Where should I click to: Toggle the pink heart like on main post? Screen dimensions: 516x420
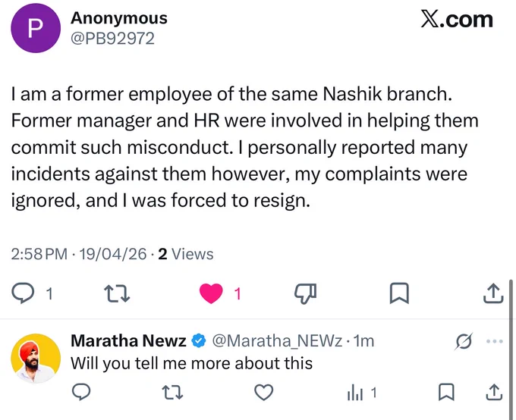click(211, 293)
